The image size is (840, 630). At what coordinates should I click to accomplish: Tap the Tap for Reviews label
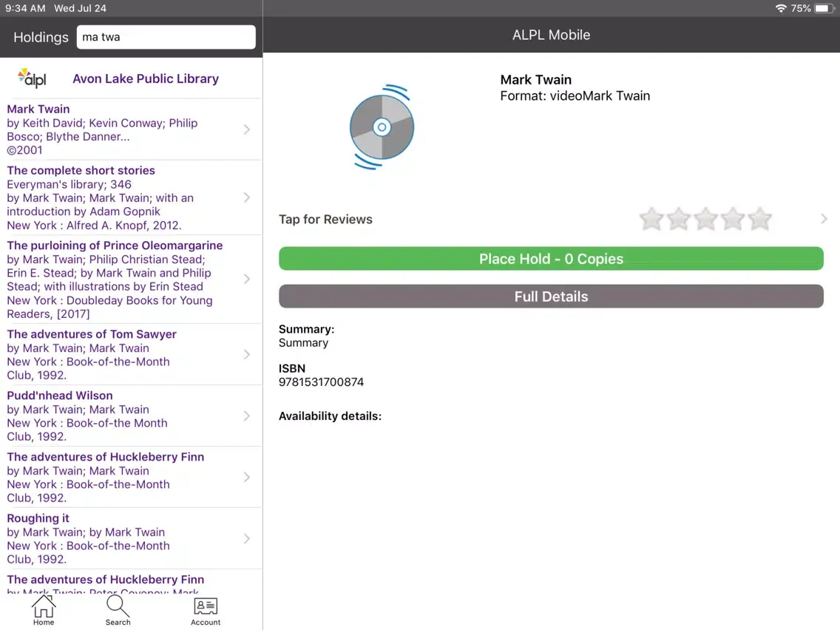click(325, 219)
